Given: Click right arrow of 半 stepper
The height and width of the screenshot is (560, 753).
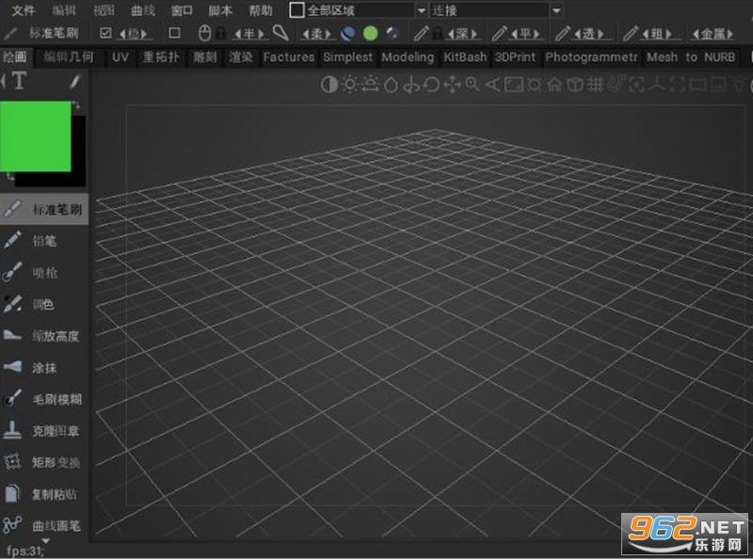Looking at the screenshot, I should (x=261, y=34).
